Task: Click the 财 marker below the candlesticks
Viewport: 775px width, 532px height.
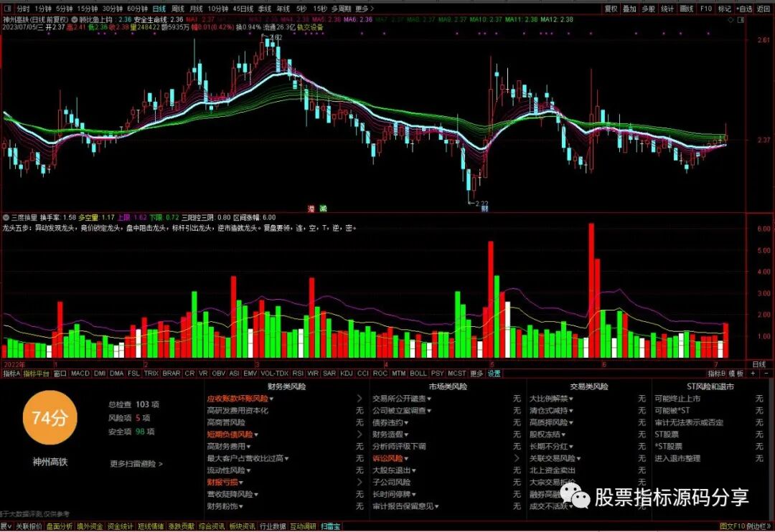Action: [485, 209]
